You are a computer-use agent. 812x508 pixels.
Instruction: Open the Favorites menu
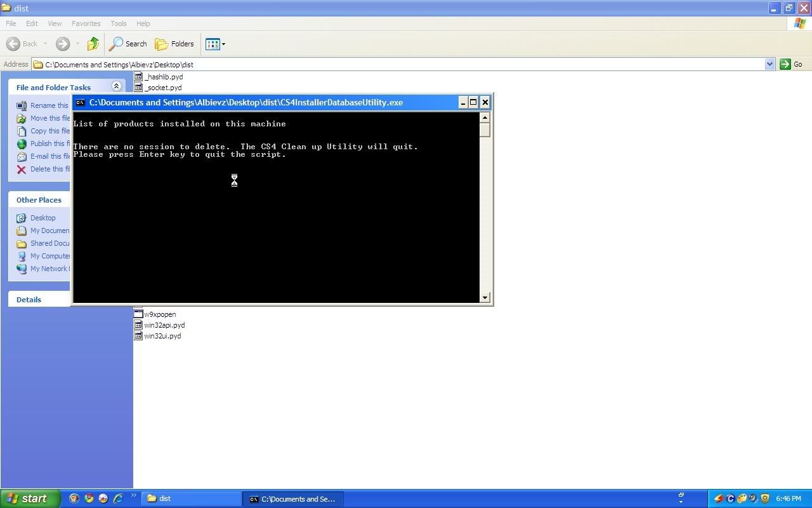(x=86, y=23)
